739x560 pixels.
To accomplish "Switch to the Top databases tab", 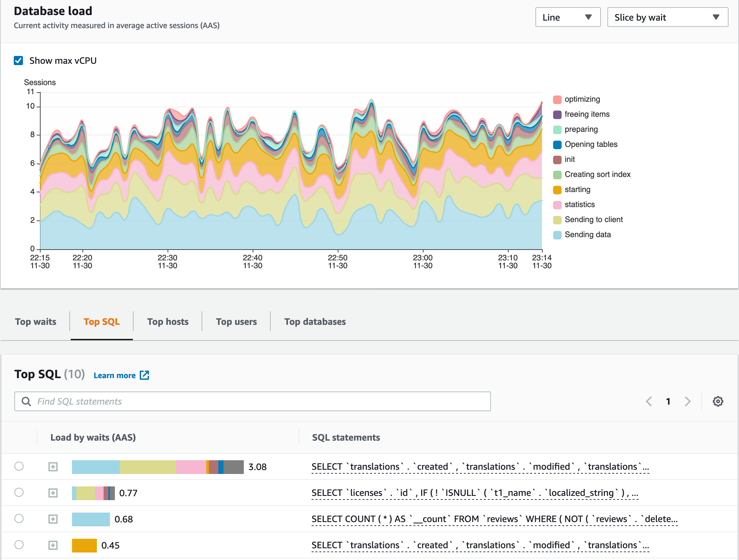I will pyautogui.click(x=315, y=322).
